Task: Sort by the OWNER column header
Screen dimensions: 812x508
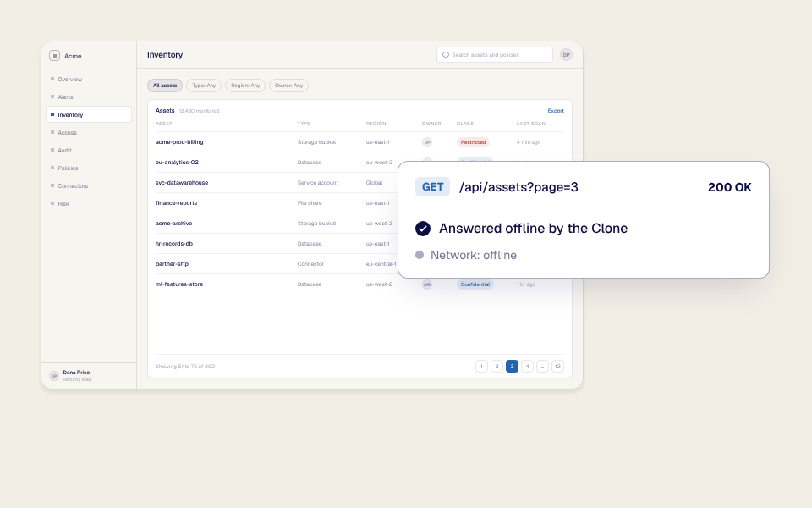Action: point(431,124)
